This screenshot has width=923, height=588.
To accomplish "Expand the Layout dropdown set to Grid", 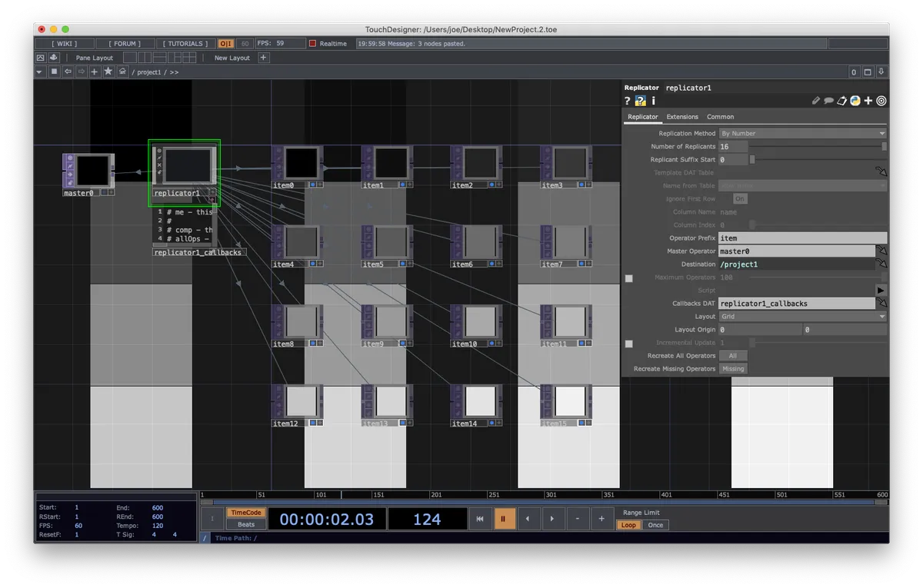I will [x=802, y=317].
